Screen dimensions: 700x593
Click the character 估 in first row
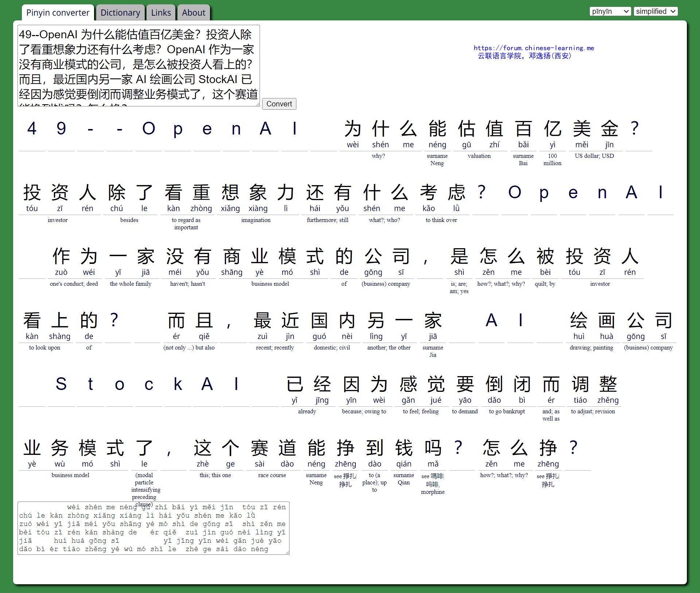[x=466, y=129]
